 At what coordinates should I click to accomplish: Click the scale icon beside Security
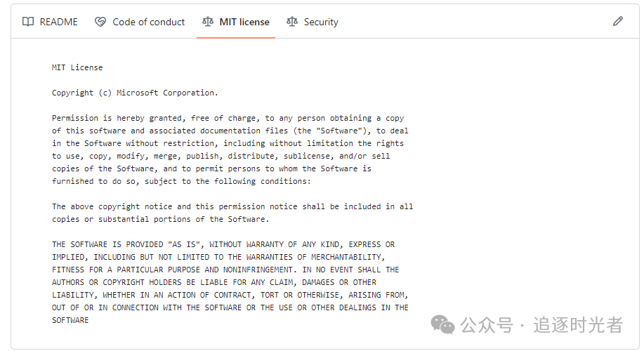click(292, 22)
